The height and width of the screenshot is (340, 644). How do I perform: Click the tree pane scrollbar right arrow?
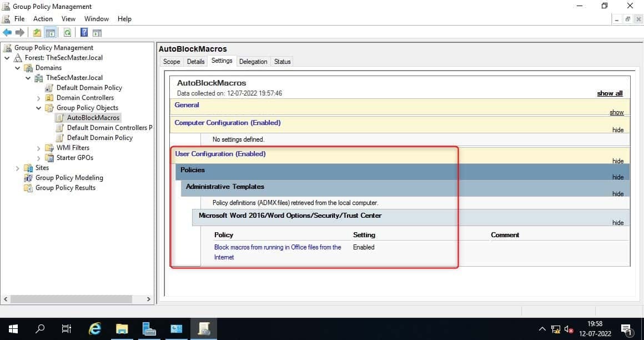pyautogui.click(x=149, y=299)
